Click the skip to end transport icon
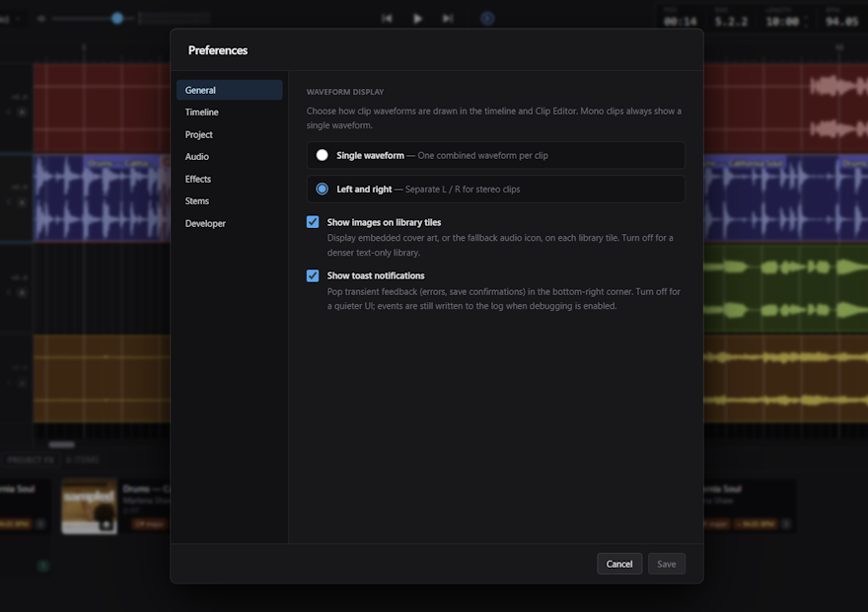Screen dimensions: 868x612 point(448,19)
